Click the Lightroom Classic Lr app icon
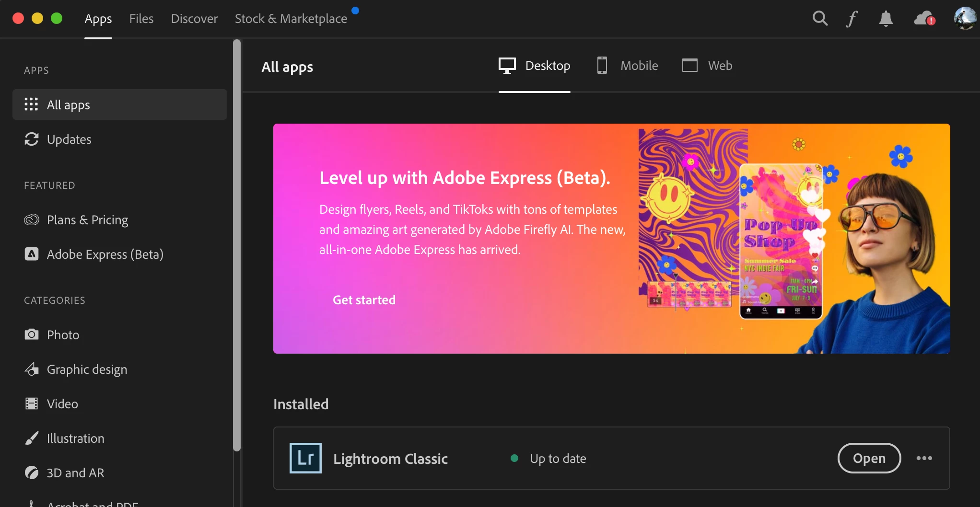This screenshot has height=507, width=980. (305, 458)
